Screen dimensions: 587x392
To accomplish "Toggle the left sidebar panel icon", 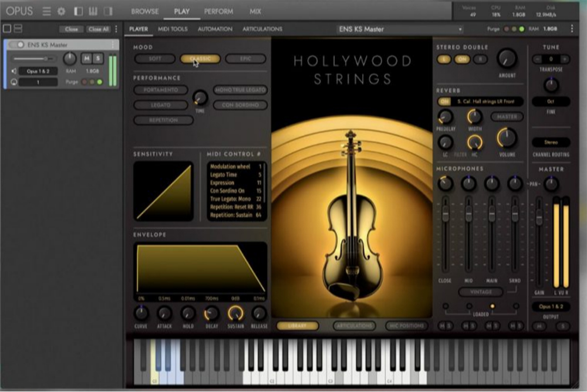I will tap(78, 11).
